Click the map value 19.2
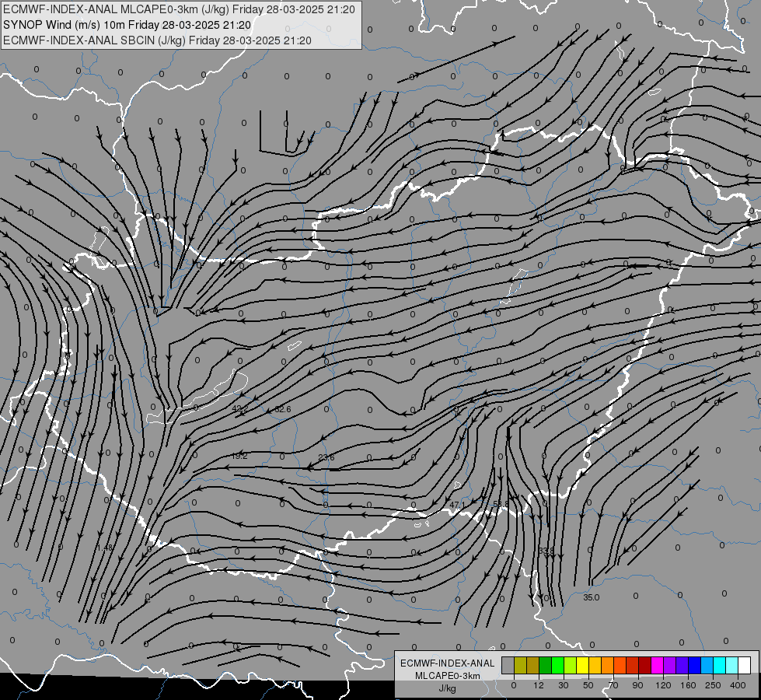The width and height of the screenshot is (761, 700). [239, 456]
